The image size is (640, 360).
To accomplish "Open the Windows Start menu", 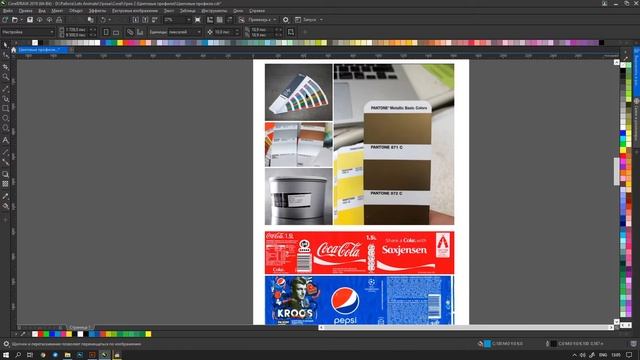I will point(6,355).
